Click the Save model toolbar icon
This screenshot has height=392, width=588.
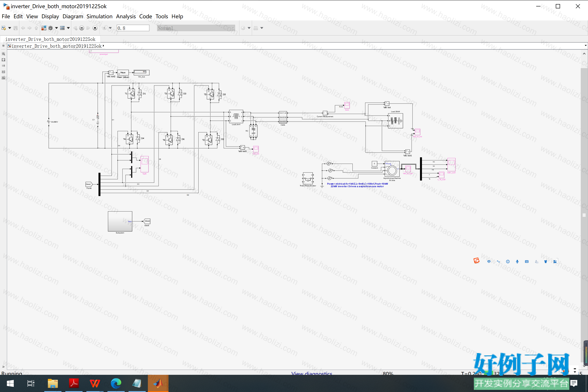coord(15,28)
